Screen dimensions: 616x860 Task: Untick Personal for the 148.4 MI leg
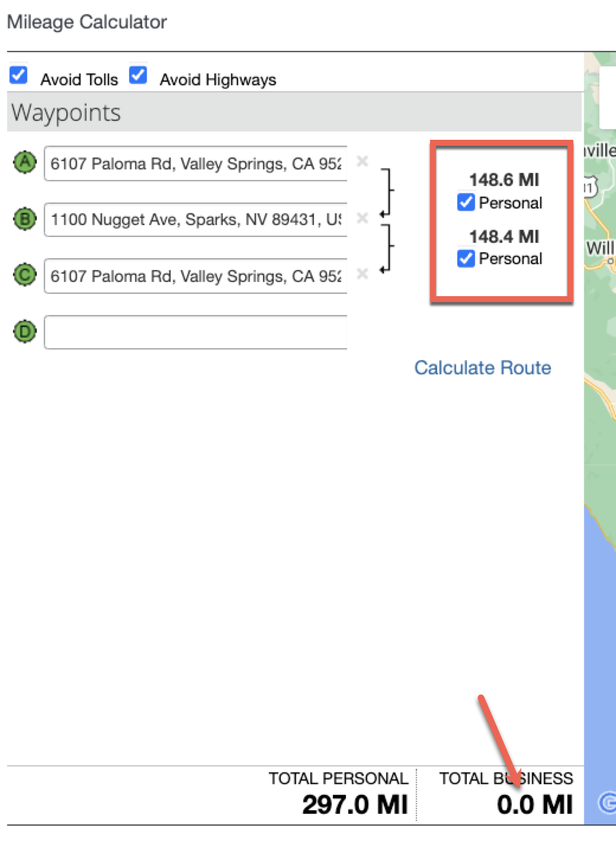tap(466, 258)
